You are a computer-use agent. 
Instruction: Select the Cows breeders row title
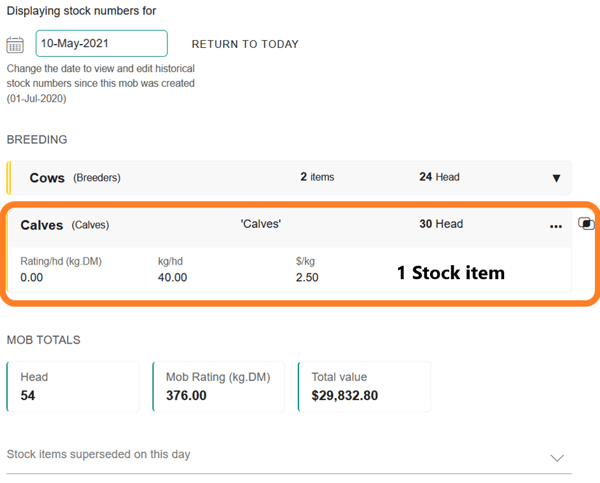tap(47, 178)
